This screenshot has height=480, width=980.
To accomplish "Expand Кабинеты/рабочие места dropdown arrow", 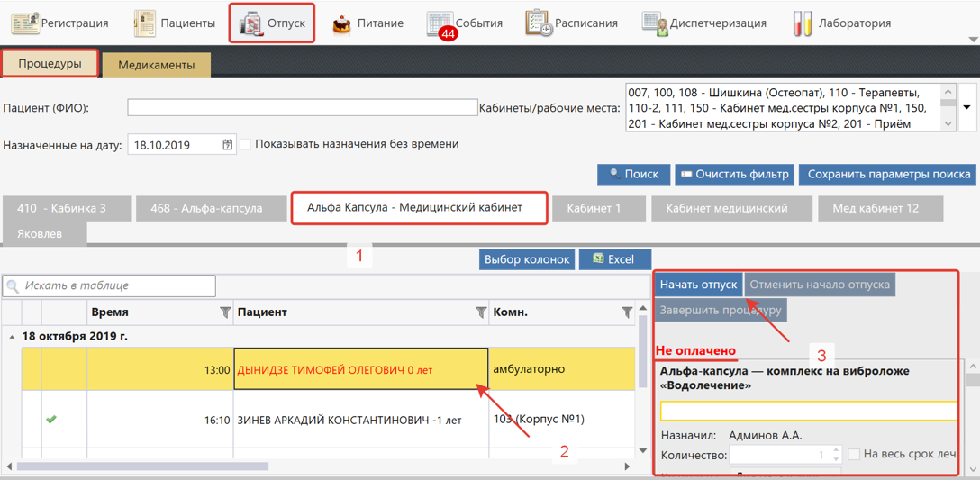I will [x=967, y=108].
